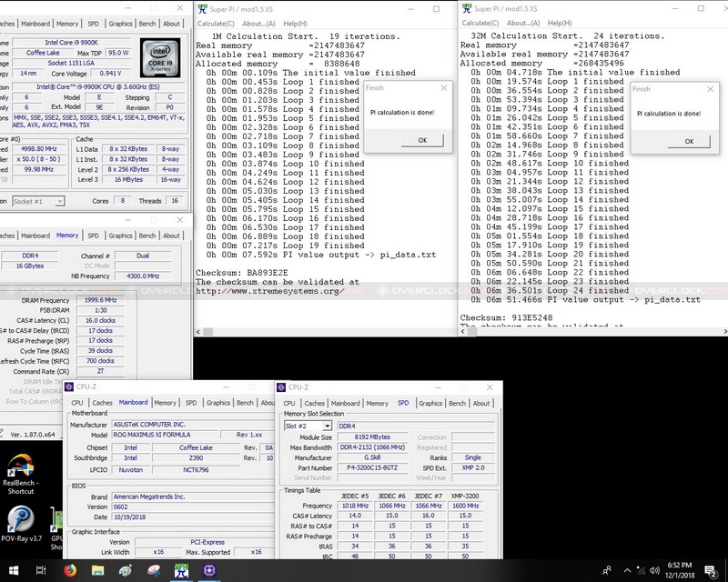The image size is (728, 582).
Task: Show hidden tray icons with the chevron
Action: 627,570
